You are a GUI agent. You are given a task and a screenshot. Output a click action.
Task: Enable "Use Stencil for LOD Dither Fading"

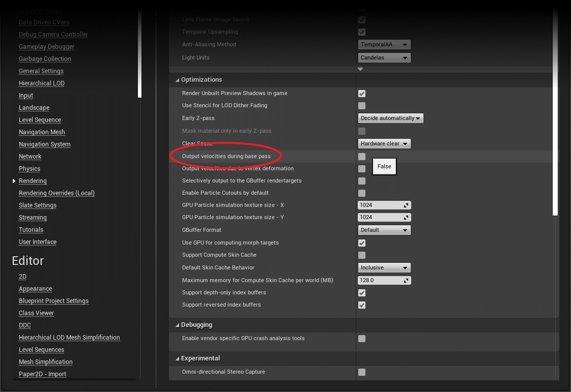pyautogui.click(x=361, y=106)
